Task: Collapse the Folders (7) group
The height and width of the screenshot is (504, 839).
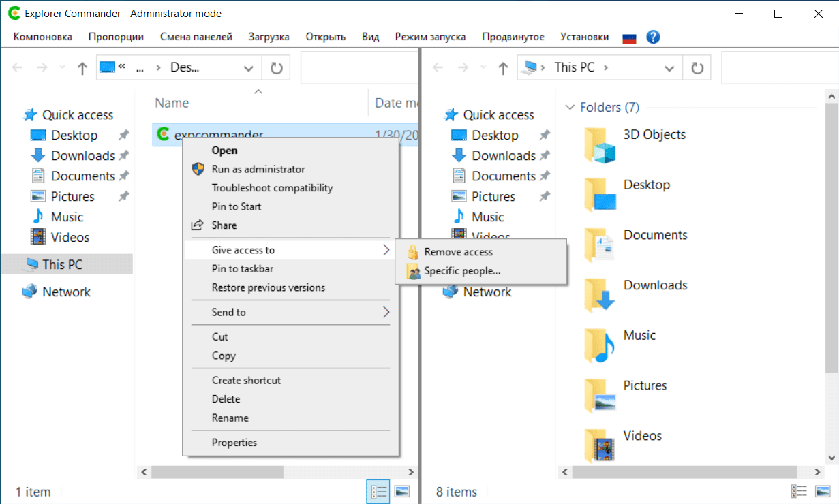Action: [570, 108]
